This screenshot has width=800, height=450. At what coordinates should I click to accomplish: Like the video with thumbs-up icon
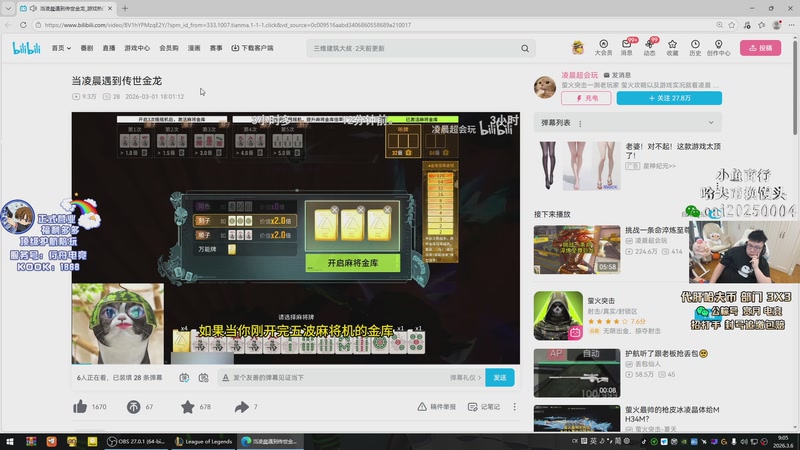pyautogui.click(x=80, y=407)
